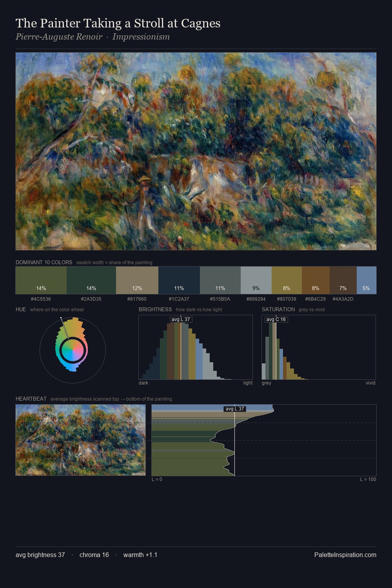Click 'warmth +1.1' in the footer

140,555
